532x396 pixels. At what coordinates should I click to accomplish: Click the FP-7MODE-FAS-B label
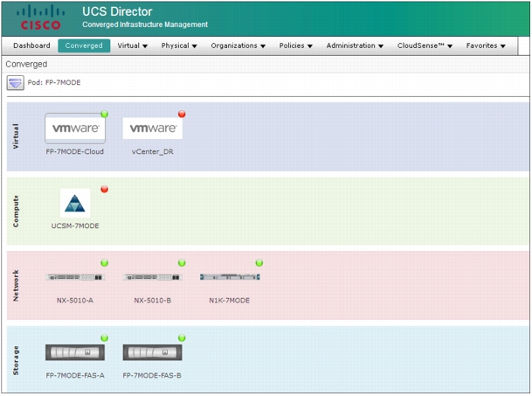click(x=152, y=376)
